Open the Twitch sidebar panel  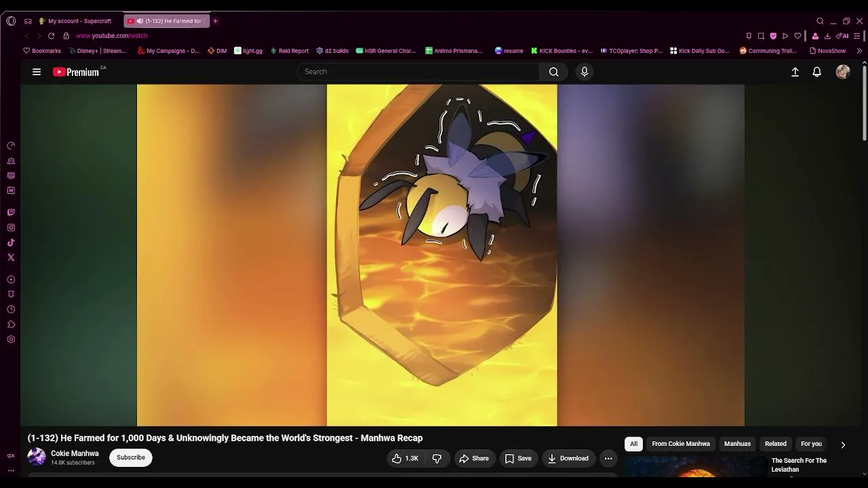(x=11, y=213)
